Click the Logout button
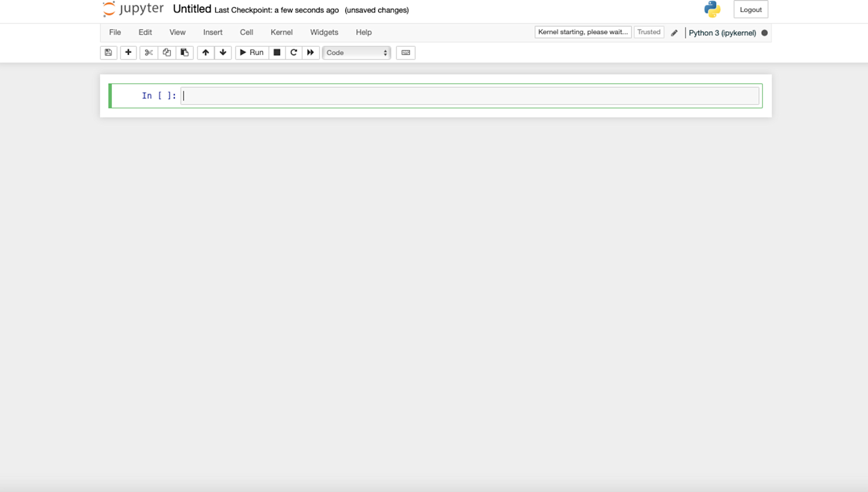The image size is (868, 492). [x=750, y=9]
